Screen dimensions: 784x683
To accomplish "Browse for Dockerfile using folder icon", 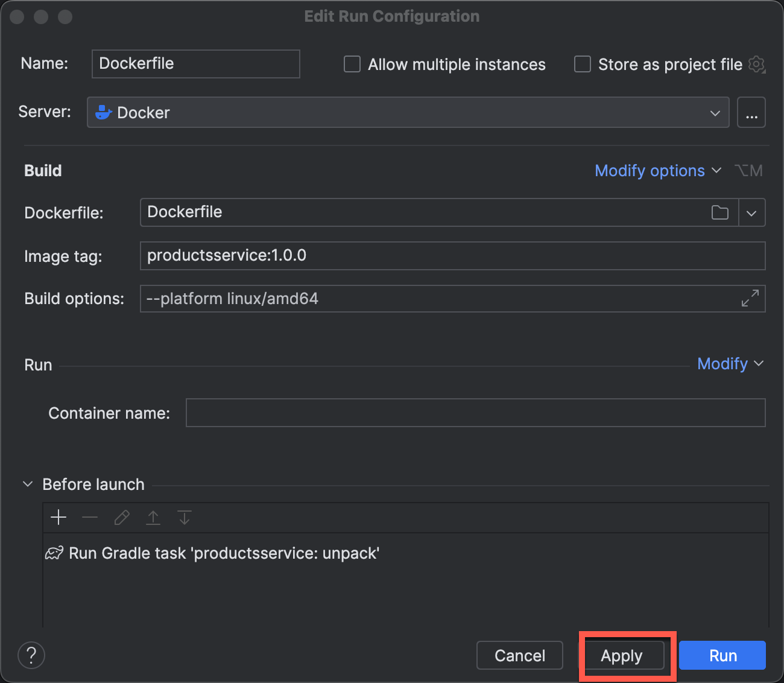I will (x=720, y=212).
